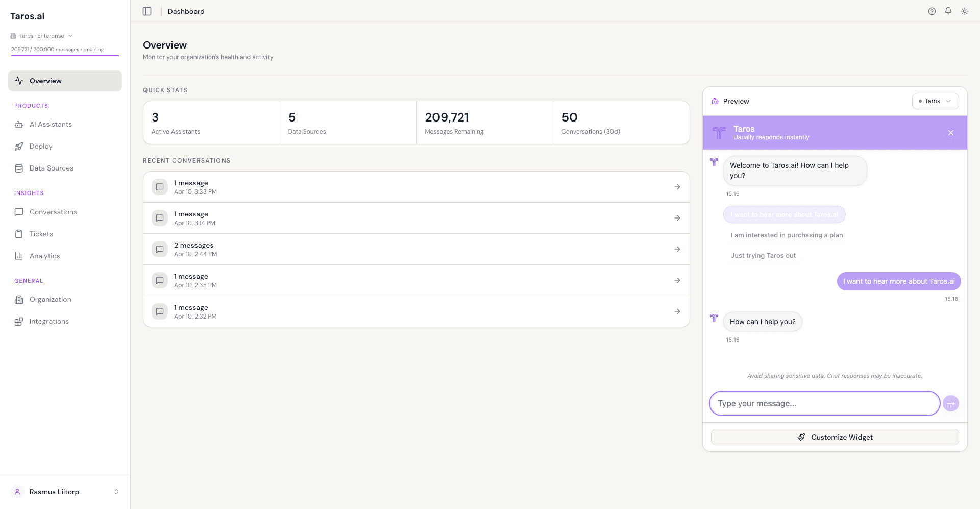Click the Conversations chat bubble icon
The image size is (980, 509).
(19, 212)
